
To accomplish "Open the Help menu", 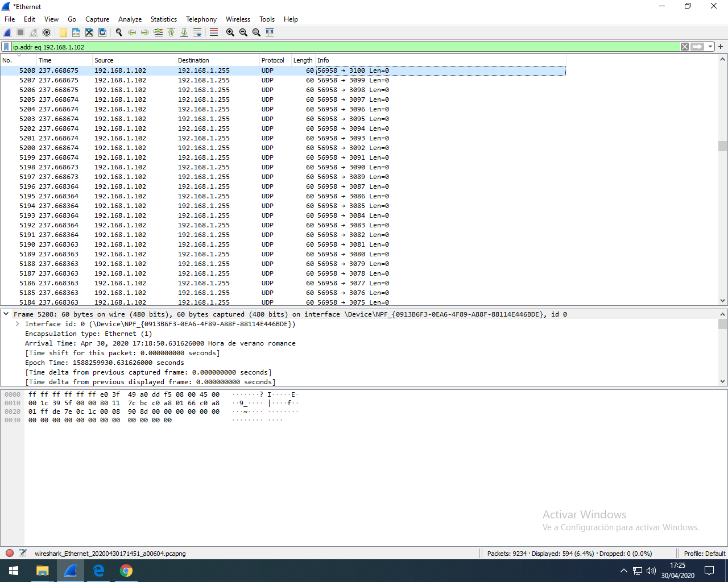I will 291,19.
